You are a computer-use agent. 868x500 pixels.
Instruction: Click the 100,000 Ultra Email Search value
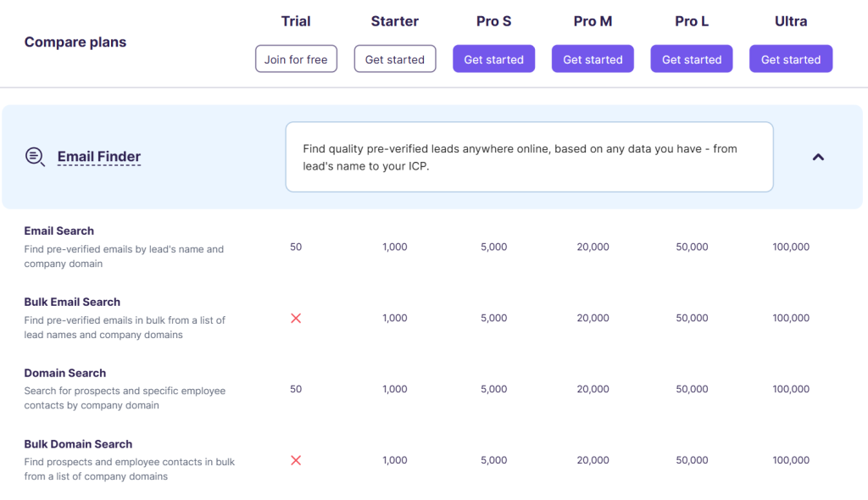[x=791, y=247]
